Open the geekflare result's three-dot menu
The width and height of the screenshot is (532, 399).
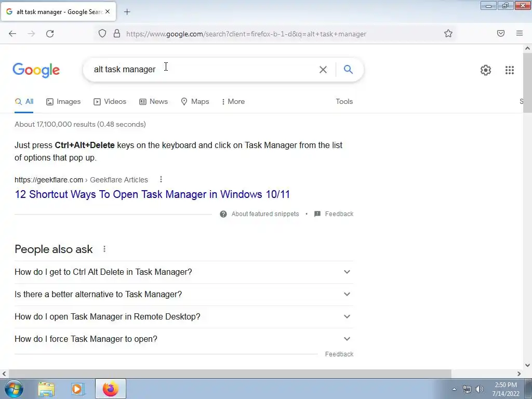pos(161,179)
